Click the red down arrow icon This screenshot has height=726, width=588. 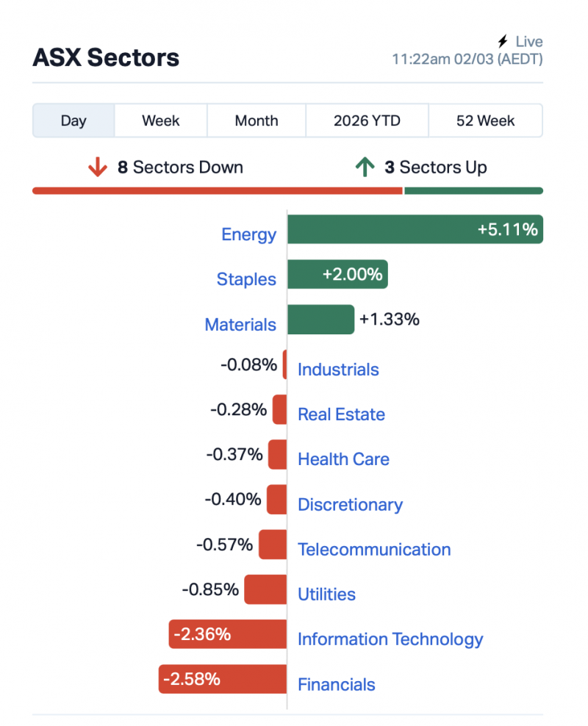(x=97, y=168)
